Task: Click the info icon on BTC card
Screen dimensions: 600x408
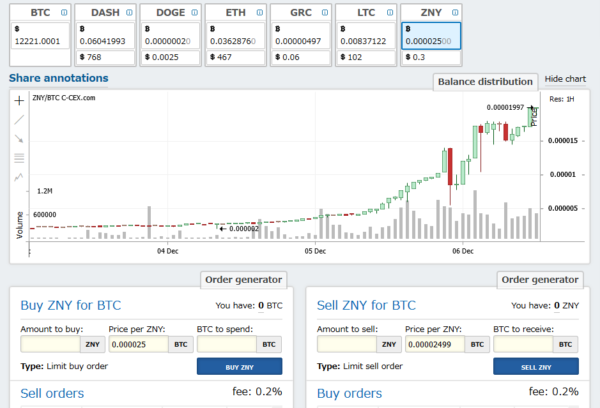Action: (x=64, y=13)
